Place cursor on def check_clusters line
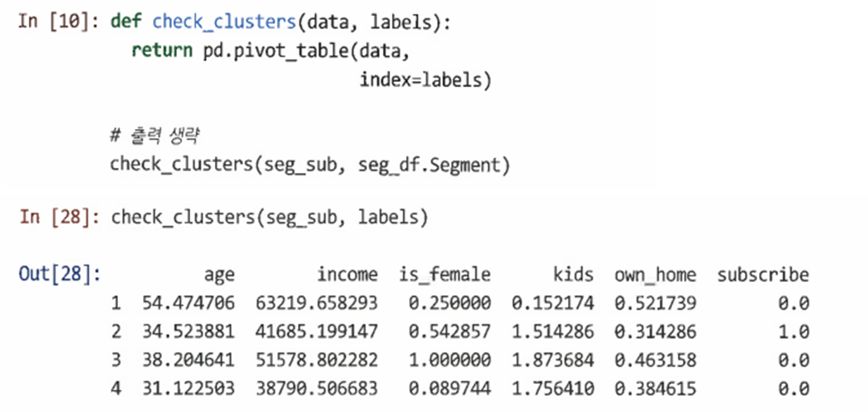 [281, 22]
